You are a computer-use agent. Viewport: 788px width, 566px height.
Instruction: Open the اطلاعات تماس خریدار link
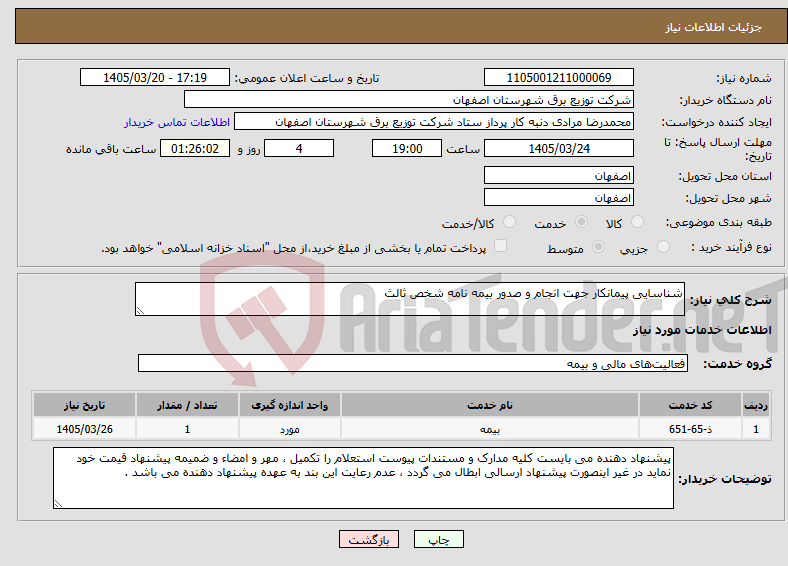(x=177, y=122)
